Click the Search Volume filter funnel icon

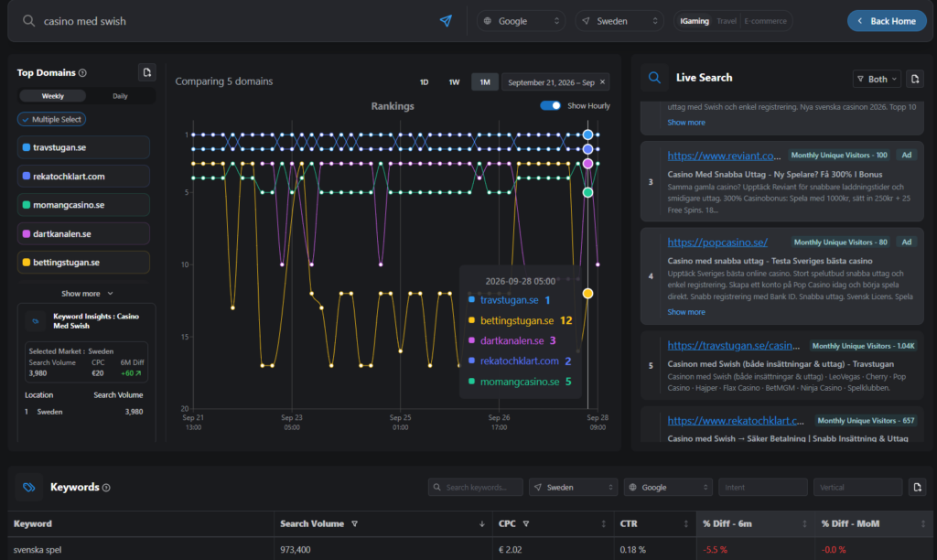(354, 523)
